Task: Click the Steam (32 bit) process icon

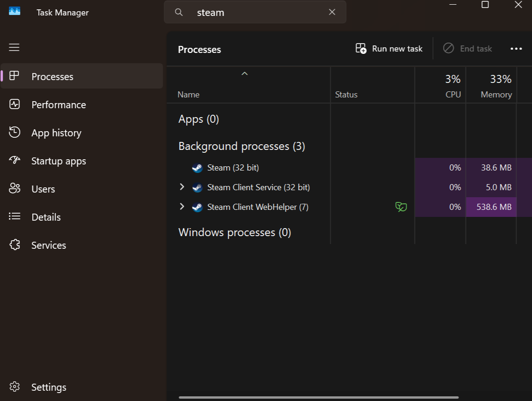Action: click(x=197, y=168)
